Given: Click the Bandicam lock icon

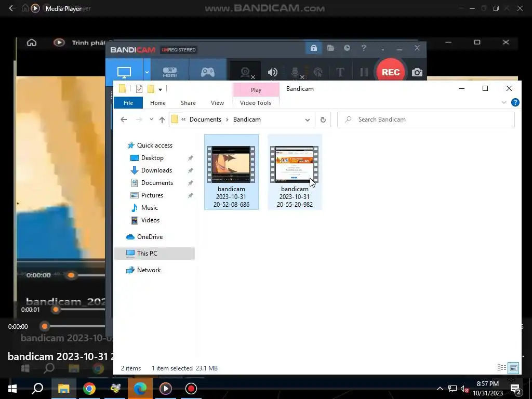Looking at the screenshot, I should click(x=313, y=48).
